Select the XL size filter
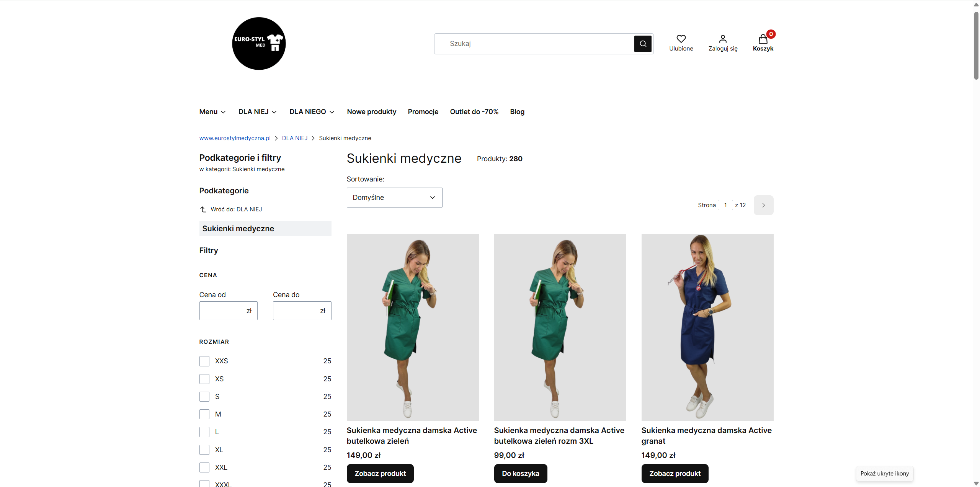The image size is (980, 487). click(204, 449)
